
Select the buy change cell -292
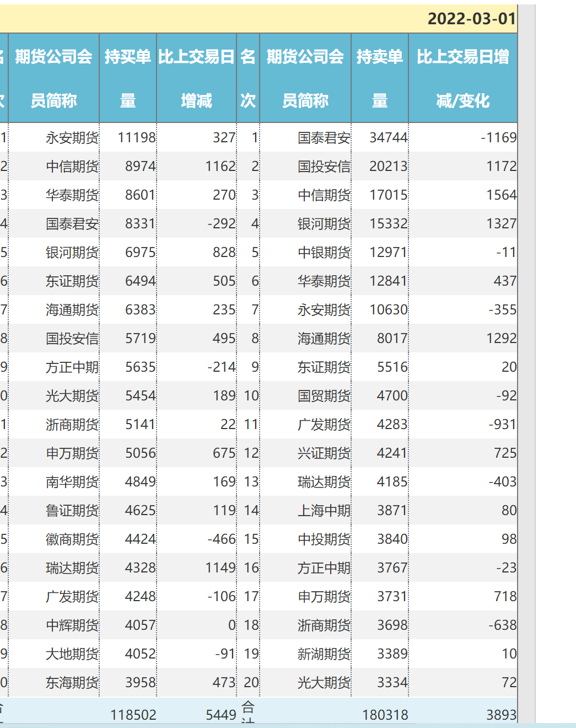click(196, 223)
